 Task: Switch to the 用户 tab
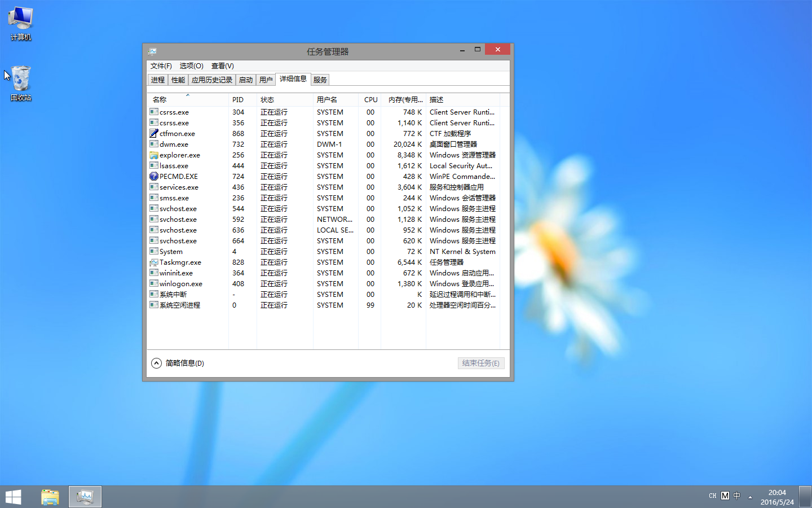(266, 80)
